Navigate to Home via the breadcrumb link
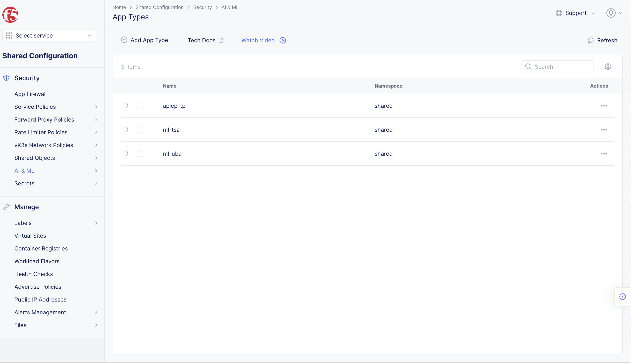Screen dimensions: 631x364 [119, 7]
